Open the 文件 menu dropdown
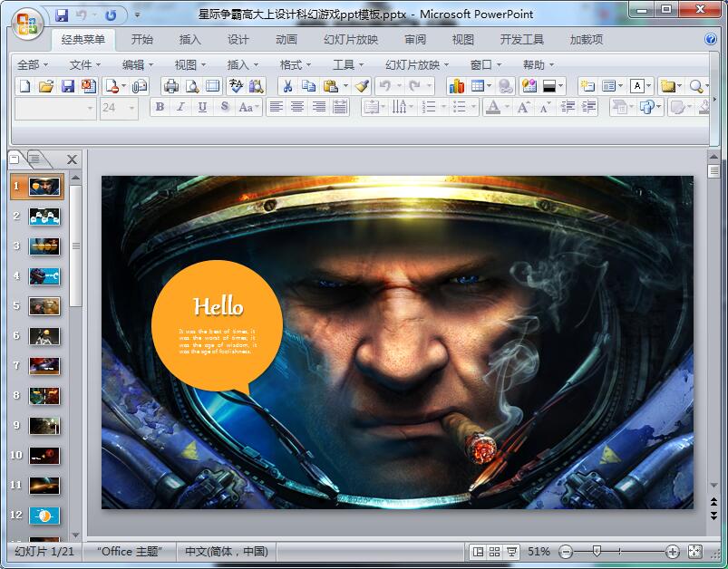This screenshot has height=569, width=728. coord(85,64)
